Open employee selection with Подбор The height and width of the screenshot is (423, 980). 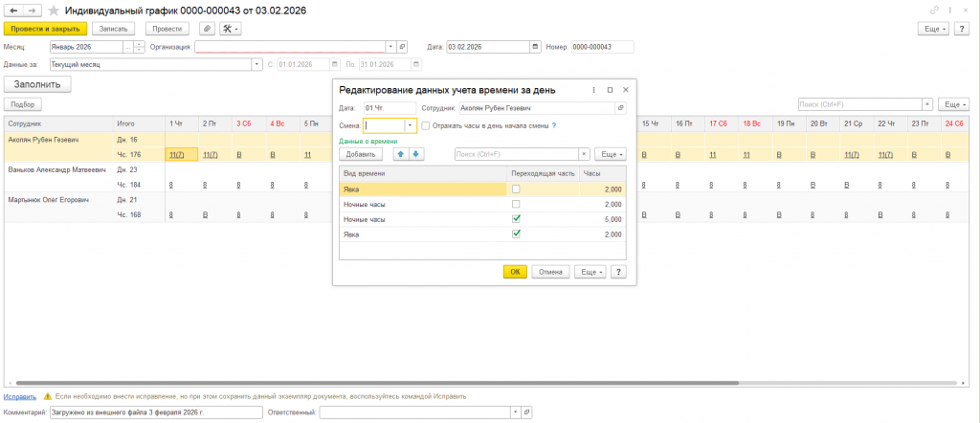coord(23,104)
